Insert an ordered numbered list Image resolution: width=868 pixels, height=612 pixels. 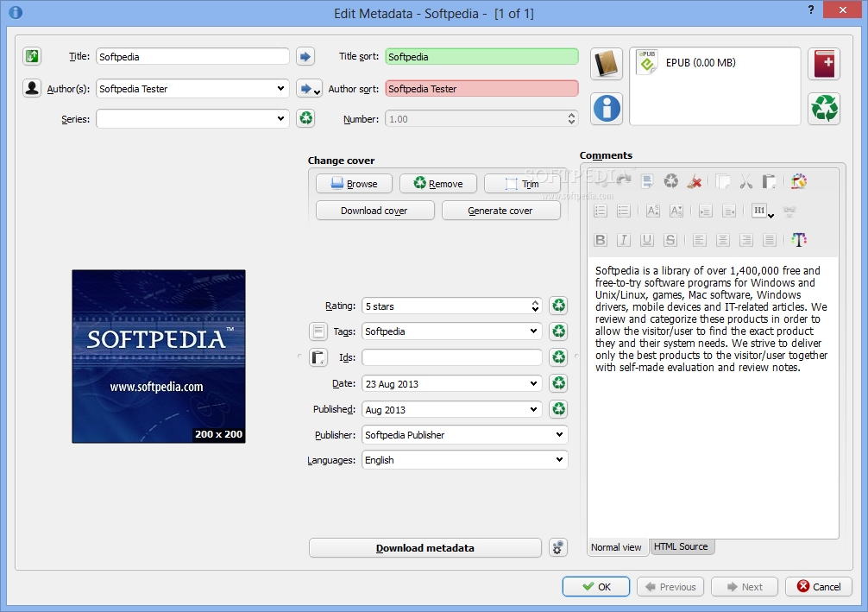tap(601, 211)
